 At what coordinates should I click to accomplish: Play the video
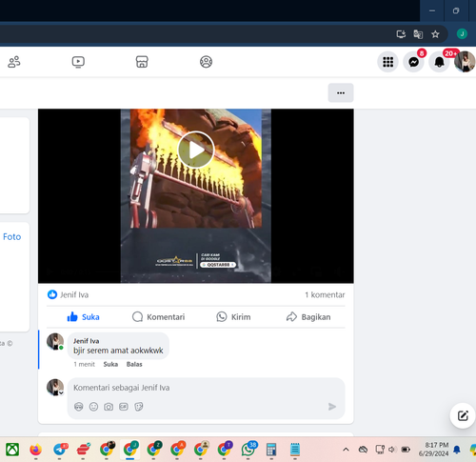(196, 150)
